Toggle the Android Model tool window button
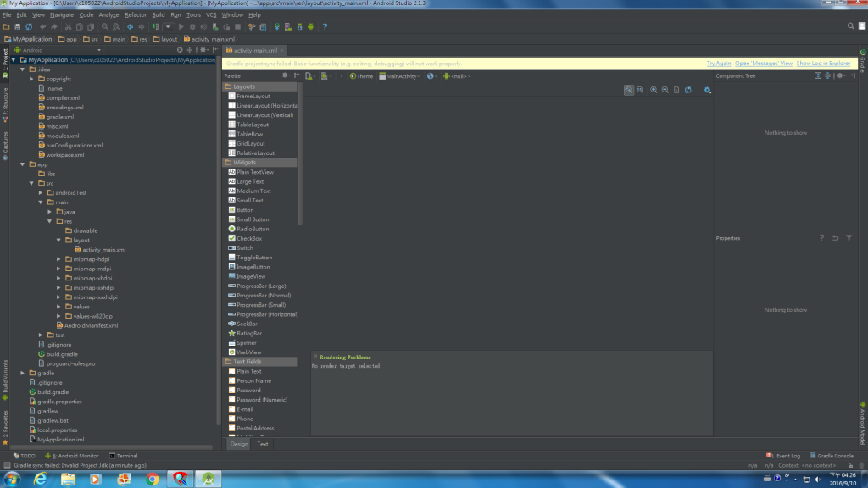Screen dimensions: 868x488 pyautogui.click(x=862, y=424)
